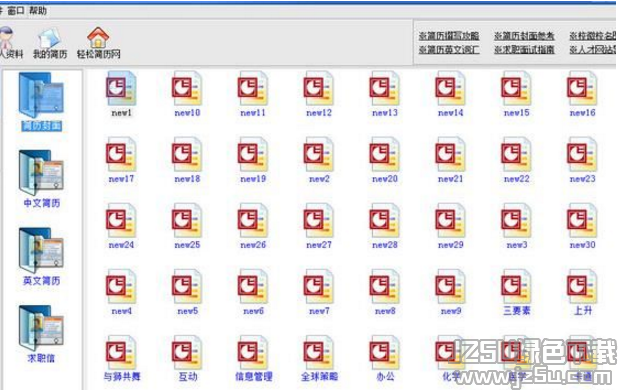Choose the new6 template file
Screen dimensions: 618x390
253,293
